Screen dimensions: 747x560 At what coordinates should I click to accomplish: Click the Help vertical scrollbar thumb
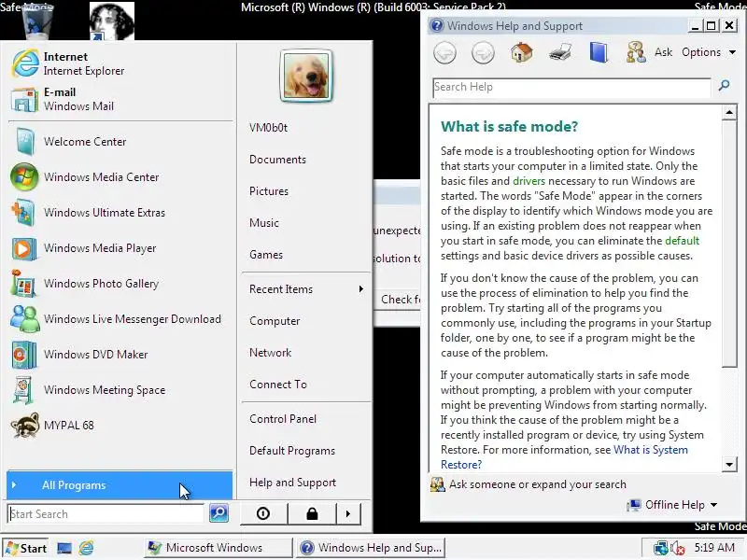click(x=729, y=244)
